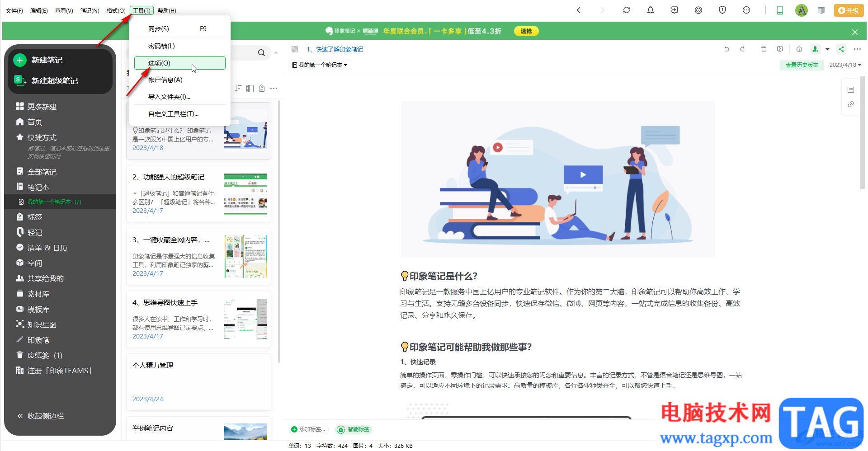The image size is (868, 451).
Task: Click the note title 1、快速了解印象笔记
Action: (x=335, y=49)
